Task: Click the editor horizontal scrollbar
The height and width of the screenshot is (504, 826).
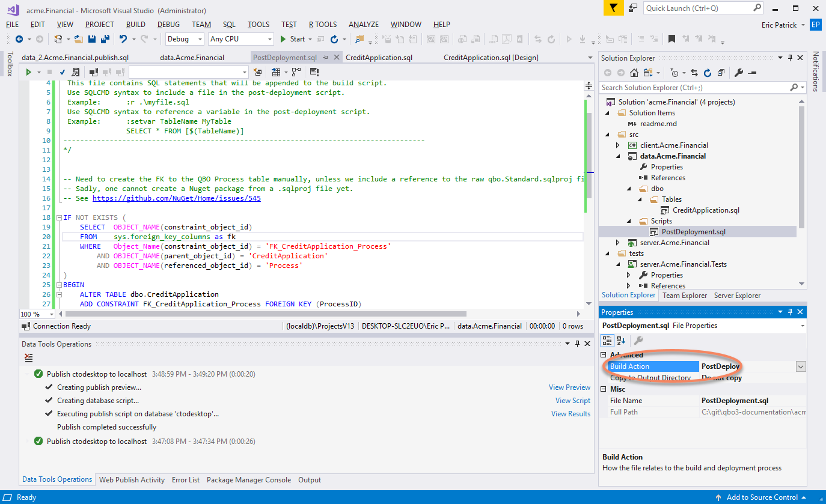Action: pos(265,314)
